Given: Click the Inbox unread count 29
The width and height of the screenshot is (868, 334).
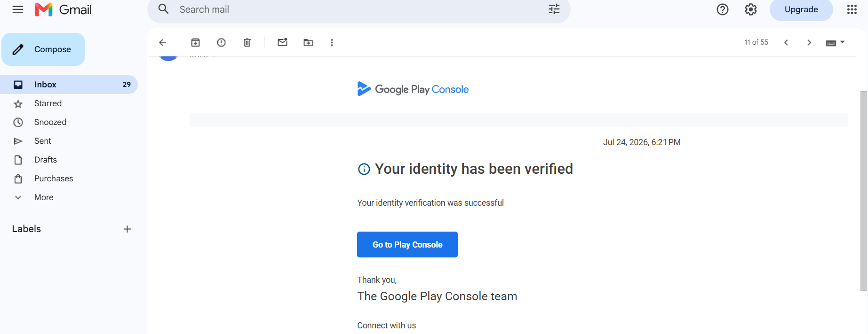Looking at the screenshot, I should 127,85.
